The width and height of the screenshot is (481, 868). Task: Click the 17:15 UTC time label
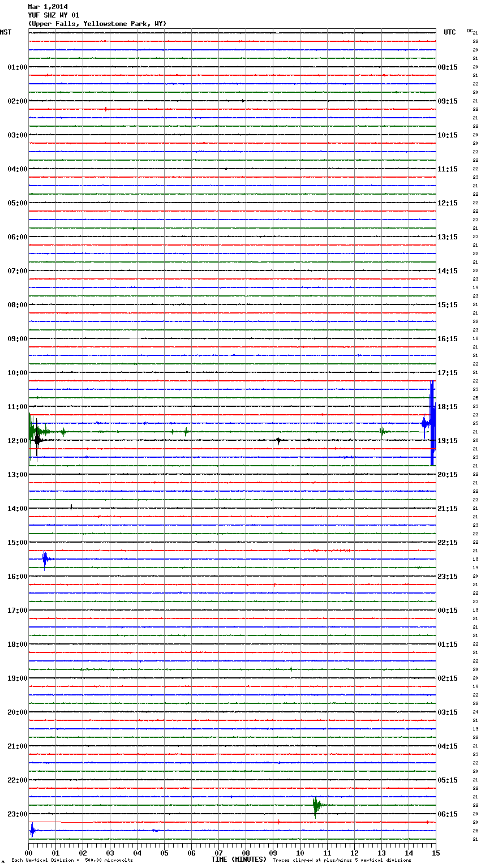click(448, 373)
